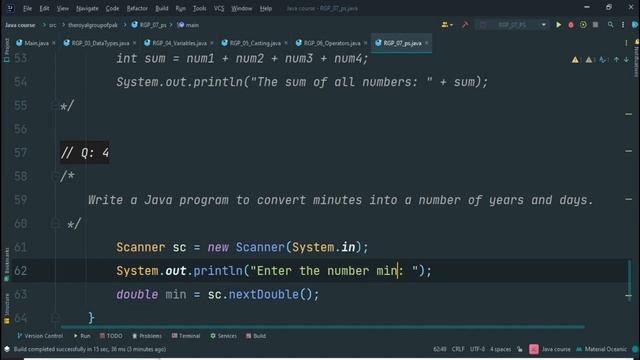
Task: Go to previous highlighted error arrow
Action: pyautogui.click(x=616, y=60)
